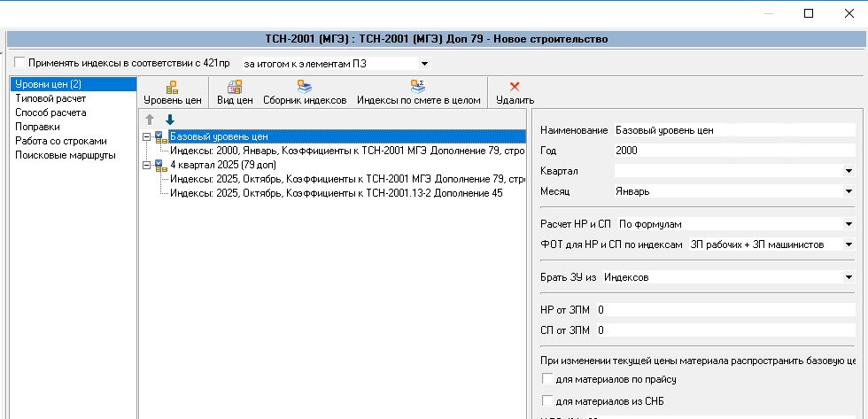Select Поправки in sidebar
868x419 pixels.
coord(37,127)
